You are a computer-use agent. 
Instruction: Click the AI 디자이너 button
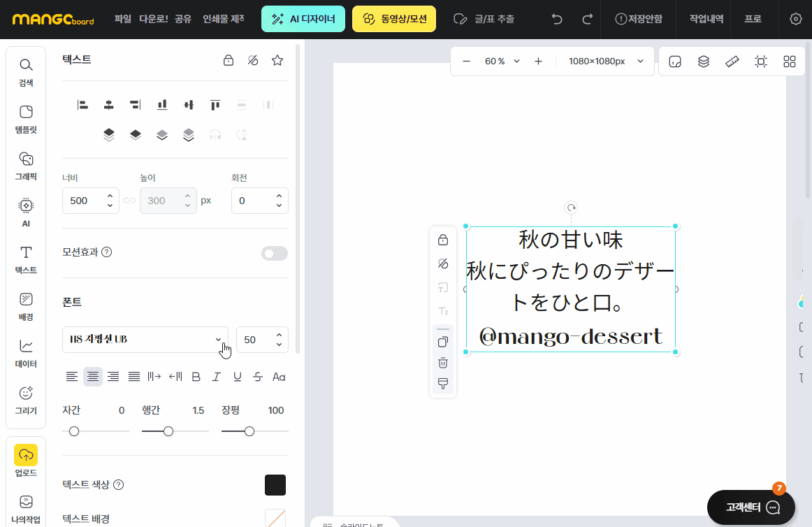tap(303, 19)
